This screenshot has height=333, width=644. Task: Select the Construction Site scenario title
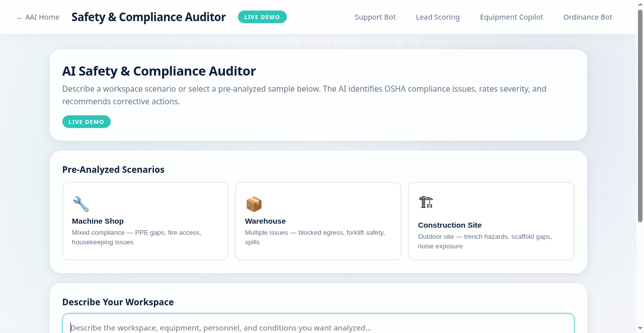(450, 225)
